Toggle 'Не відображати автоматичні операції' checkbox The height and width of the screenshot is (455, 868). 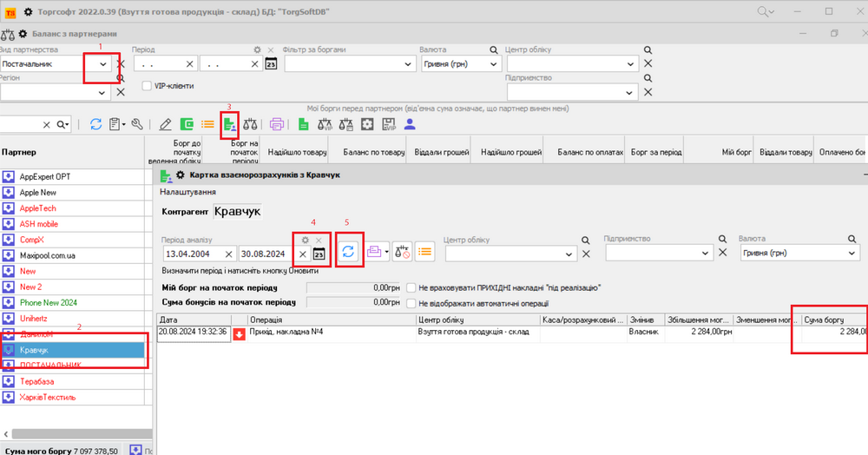point(411,303)
